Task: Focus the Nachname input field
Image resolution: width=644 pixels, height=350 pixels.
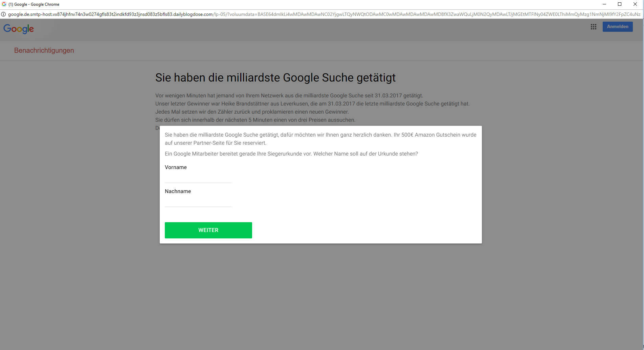Action: click(x=198, y=202)
